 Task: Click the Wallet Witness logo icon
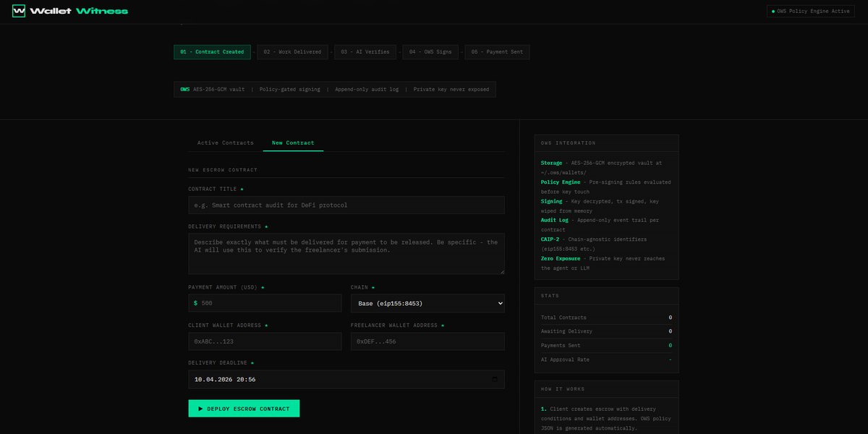pyautogui.click(x=19, y=11)
